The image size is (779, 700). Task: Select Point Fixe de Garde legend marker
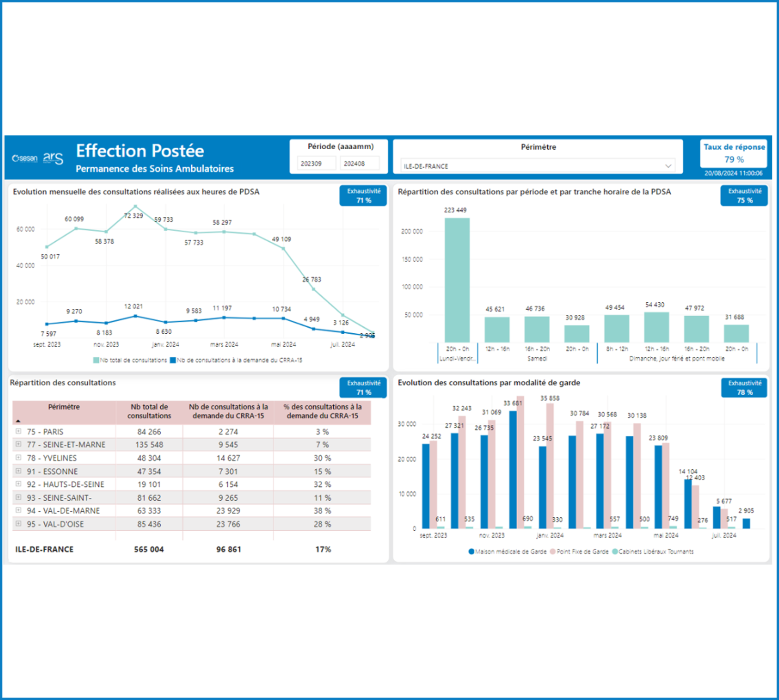553,551
